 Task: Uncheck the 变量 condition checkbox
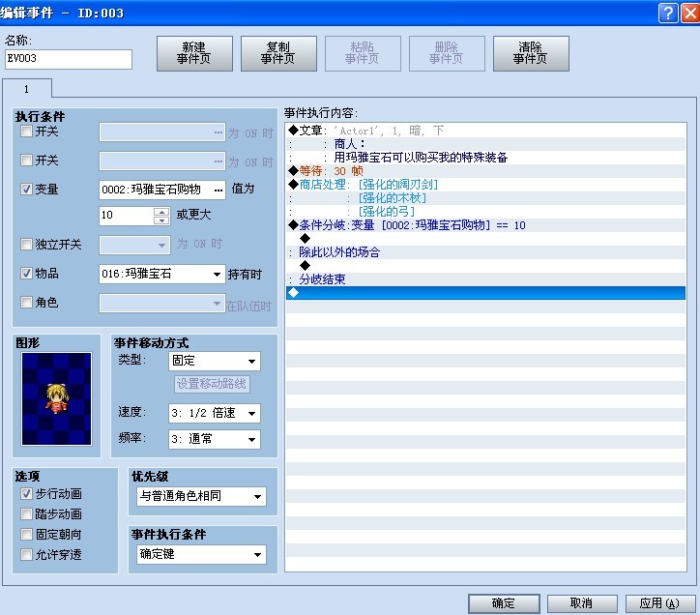26,189
